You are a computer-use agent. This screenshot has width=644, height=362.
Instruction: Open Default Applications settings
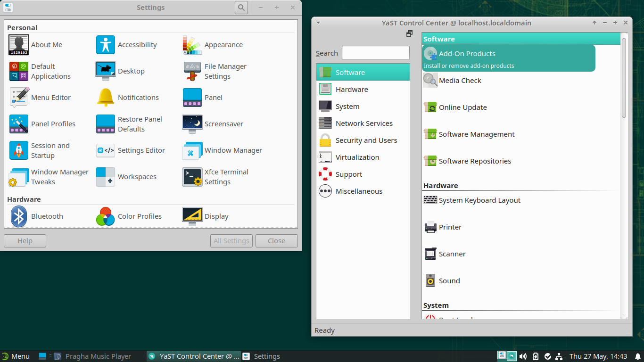click(x=19, y=71)
